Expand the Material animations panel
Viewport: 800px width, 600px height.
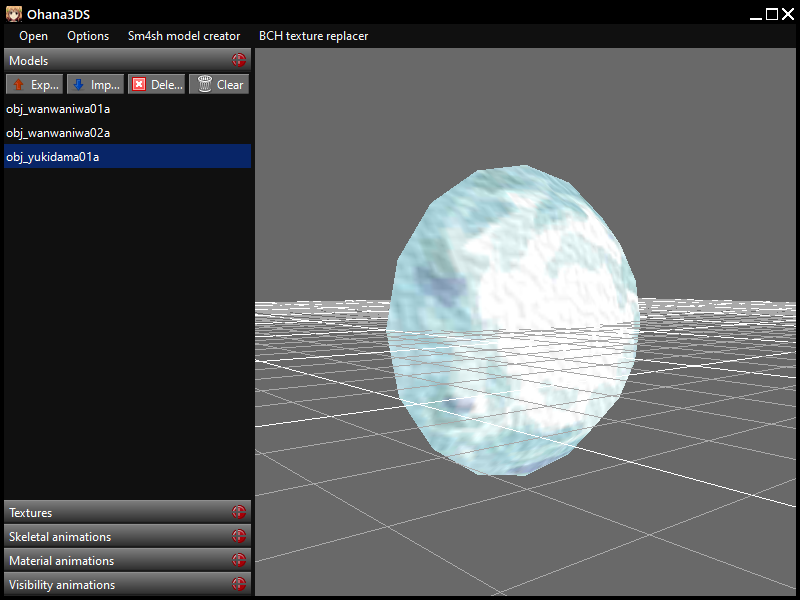coord(238,561)
